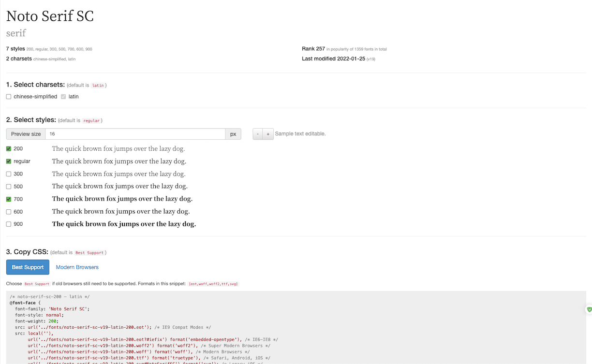
Task: Edit the regular weight sample sentence
Action: point(119,161)
